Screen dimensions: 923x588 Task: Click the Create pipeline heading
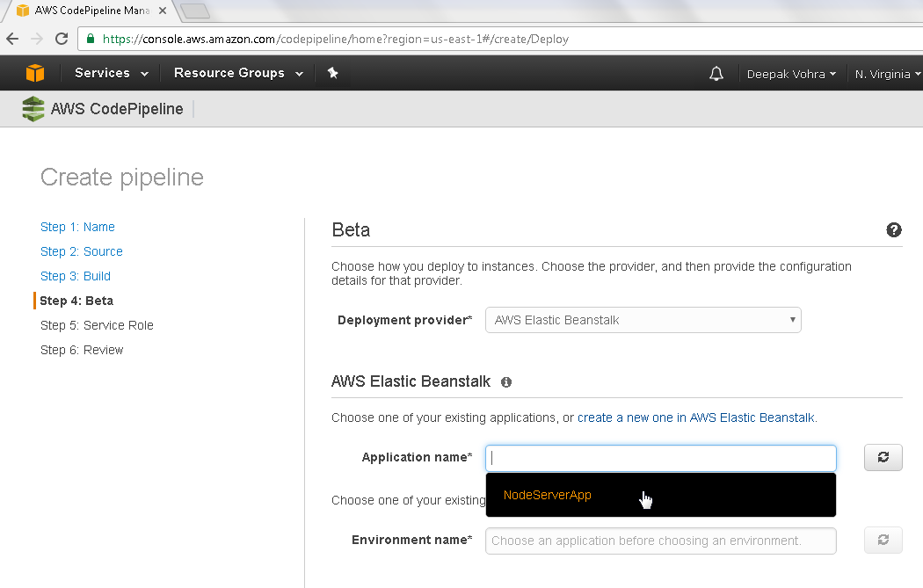(x=122, y=178)
